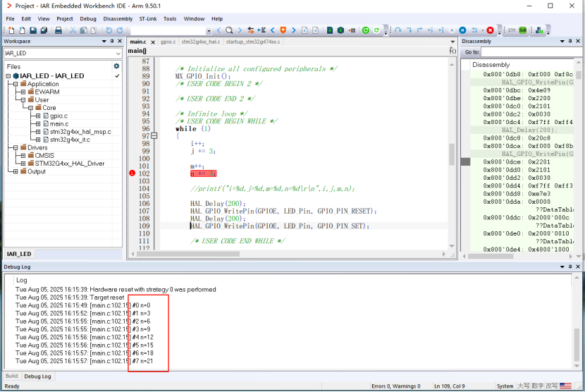Expand the main.c file node in tree

[x=38, y=123]
